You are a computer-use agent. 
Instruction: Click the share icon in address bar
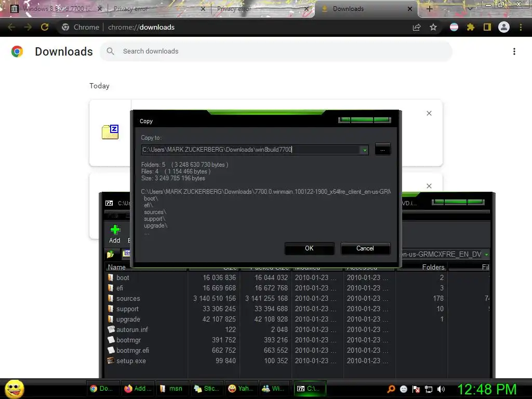pos(417,27)
